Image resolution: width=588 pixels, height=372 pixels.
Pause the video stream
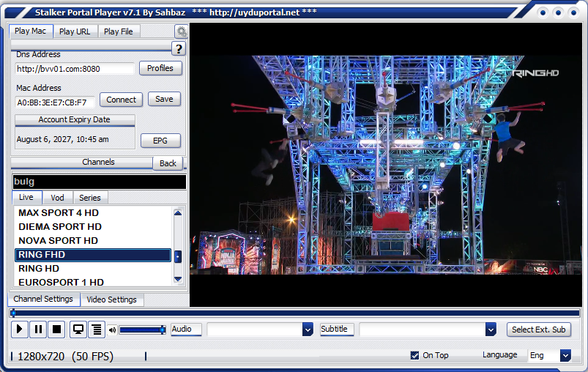38,330
